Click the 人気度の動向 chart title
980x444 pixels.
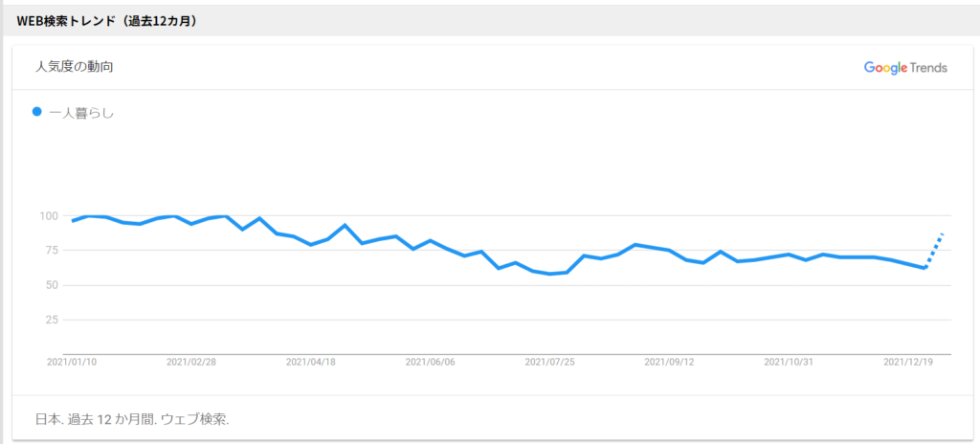point(74,66)
